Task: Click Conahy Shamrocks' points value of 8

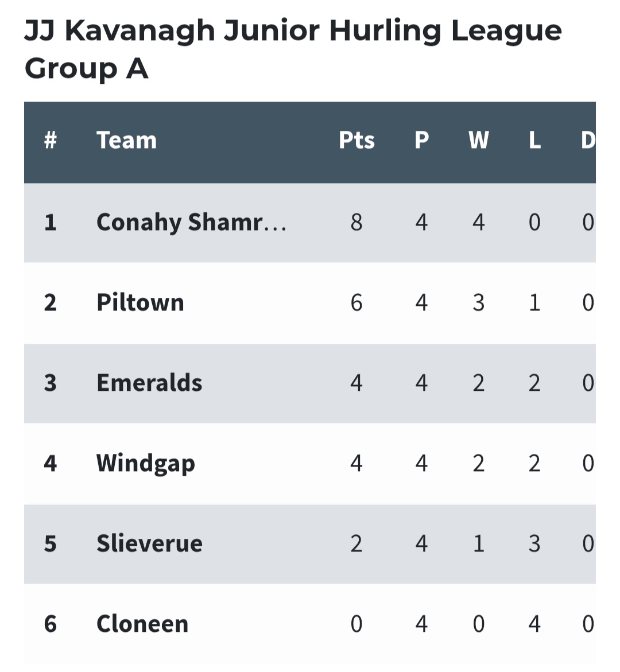Action: click(356, 223)
